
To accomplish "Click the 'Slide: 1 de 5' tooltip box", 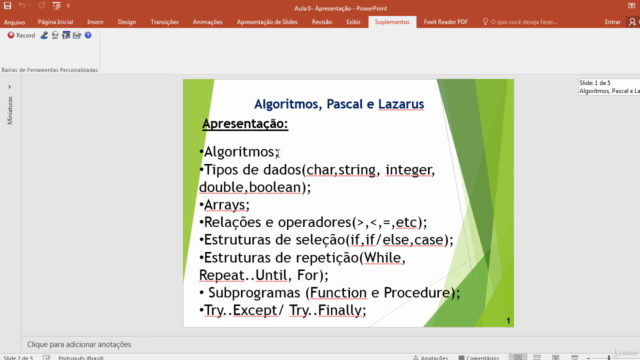I will click(x=609, y=87).
